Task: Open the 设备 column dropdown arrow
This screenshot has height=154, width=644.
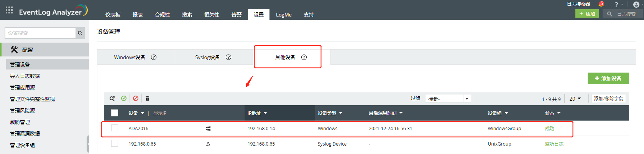Action: [x=143, y=113]
